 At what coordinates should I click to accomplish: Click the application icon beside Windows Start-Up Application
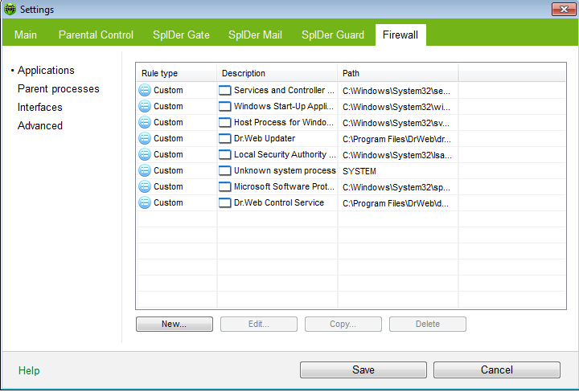pos(225,106)
